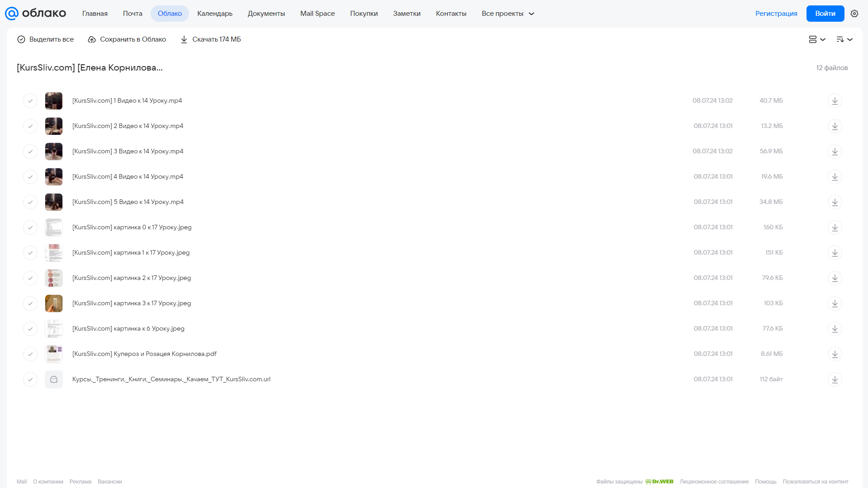Download картинка к 6 Уроку.jpeg
This screenshot has height=488, width=868.
pos(835,329)
